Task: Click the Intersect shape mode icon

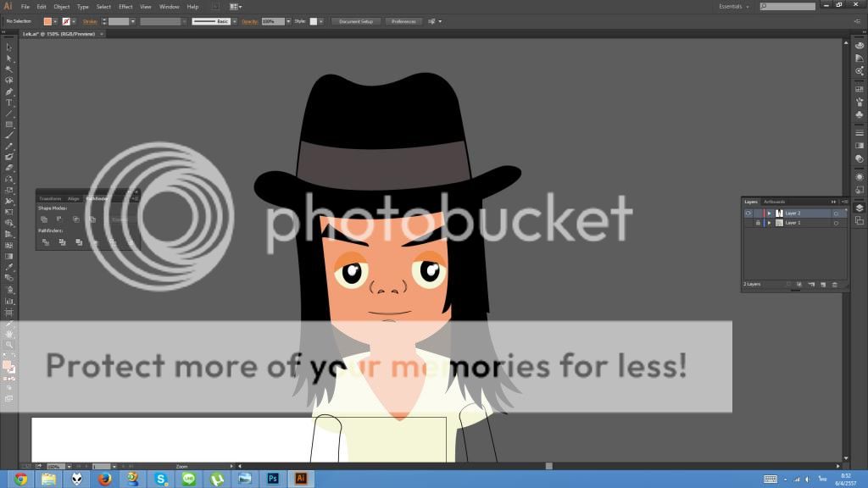Action: (x=75, y=219)
